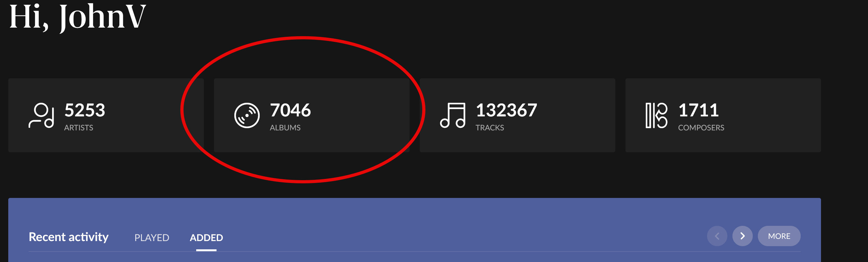Click the Albums vinyl disc icon
The image size is (868, 262).
point(247,115)
